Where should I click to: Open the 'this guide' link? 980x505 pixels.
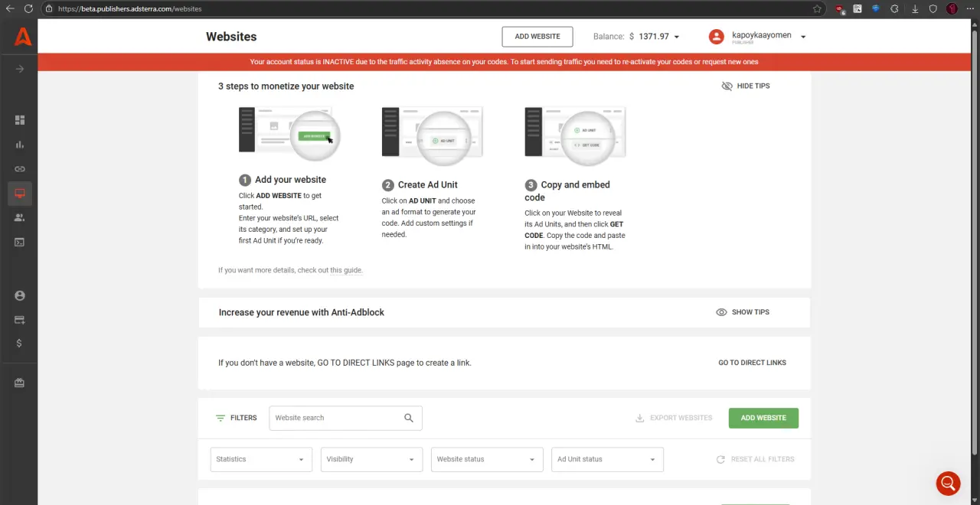pyautogui.click(x=346, y=270)
